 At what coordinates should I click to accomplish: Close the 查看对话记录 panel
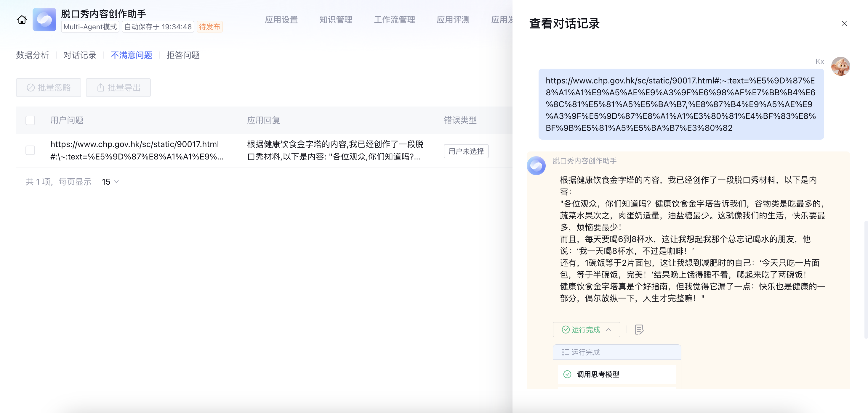pyautogui.click(x=844, y=24)
